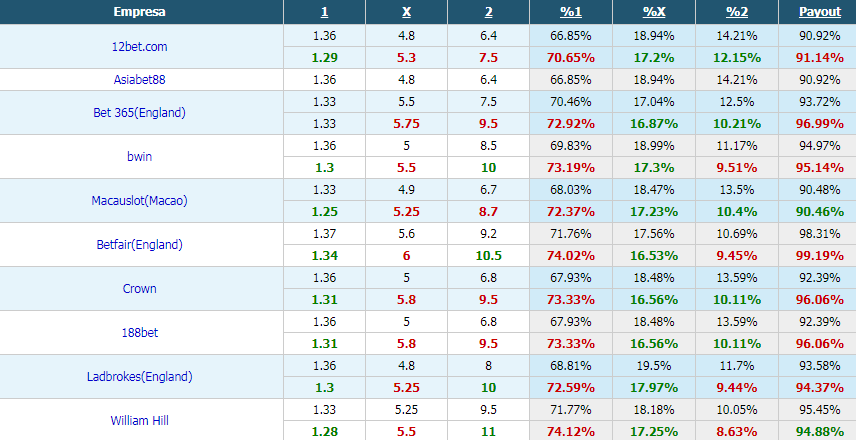Sort by the %X column header
This screenshot has height=440, width=856.
click(654, 12)
